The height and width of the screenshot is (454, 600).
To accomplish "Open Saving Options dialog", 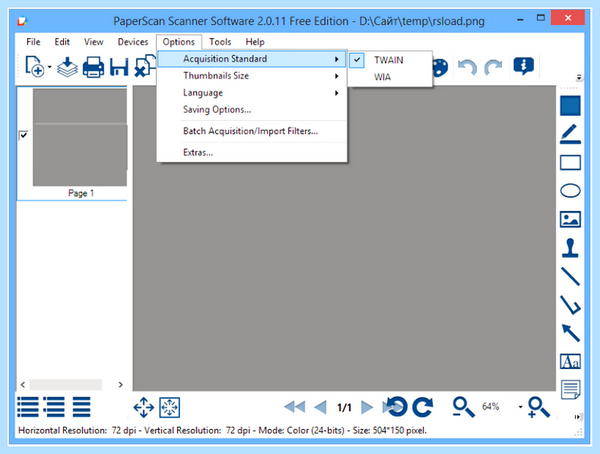I will pos(252,109).
